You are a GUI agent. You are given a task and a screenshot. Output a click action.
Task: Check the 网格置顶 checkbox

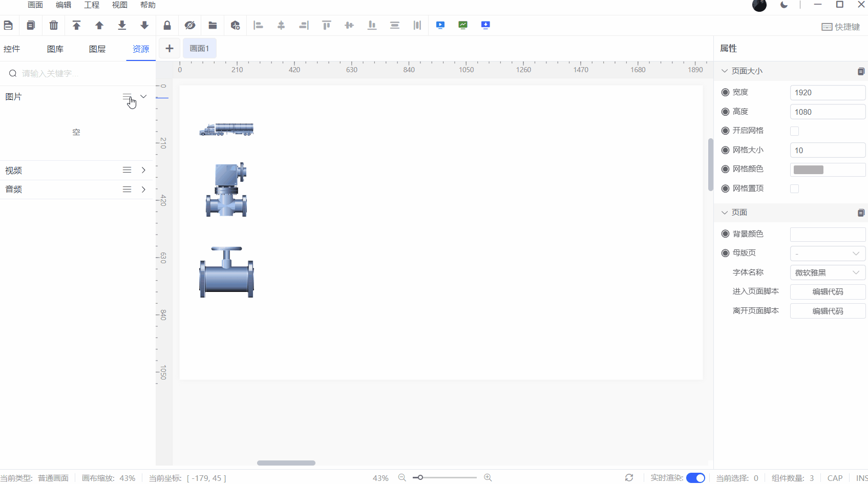(794, 189)
